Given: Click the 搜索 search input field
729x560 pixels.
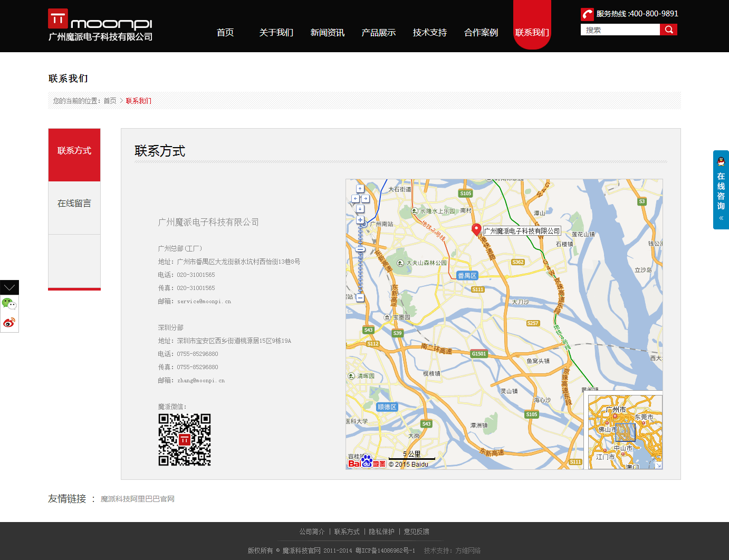Looking at the screenshot, I should 620,30.
